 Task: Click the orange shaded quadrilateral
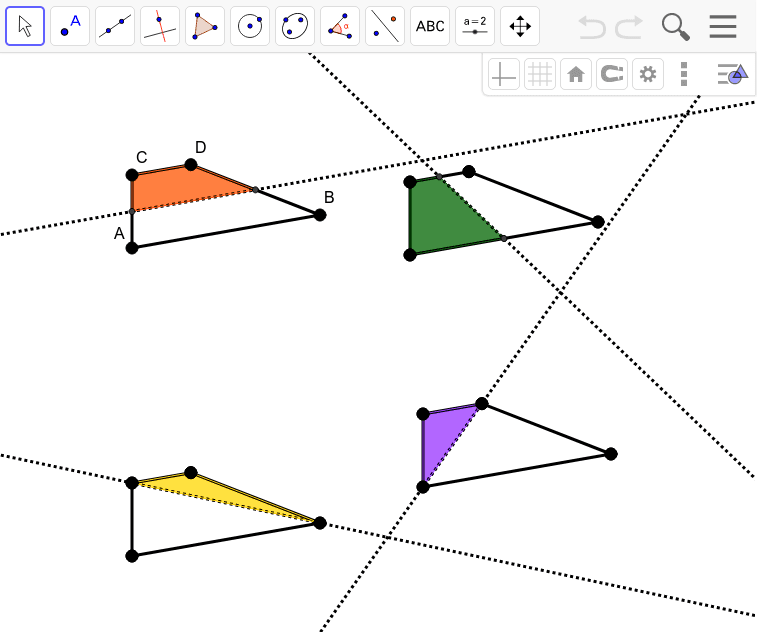pos(181,187)
